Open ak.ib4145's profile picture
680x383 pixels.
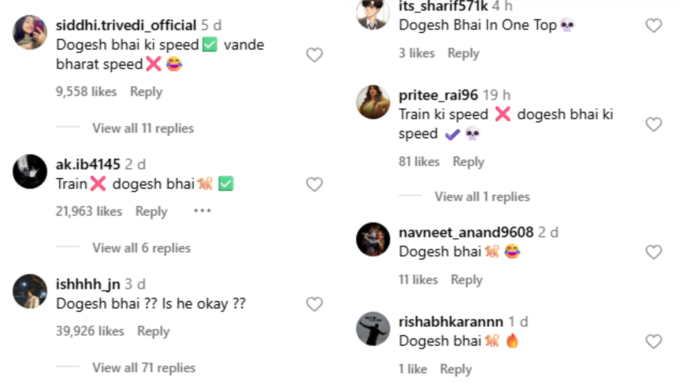[x=30, y=171]
